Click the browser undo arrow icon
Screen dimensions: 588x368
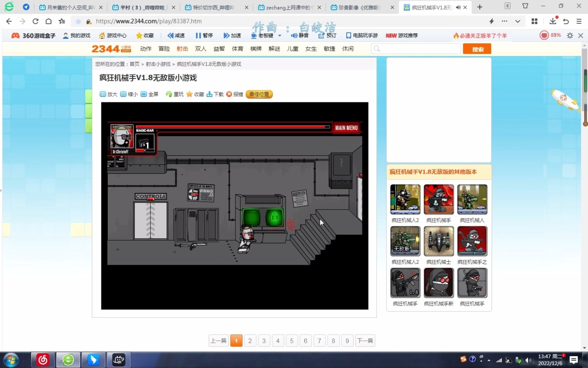[566, 21]
